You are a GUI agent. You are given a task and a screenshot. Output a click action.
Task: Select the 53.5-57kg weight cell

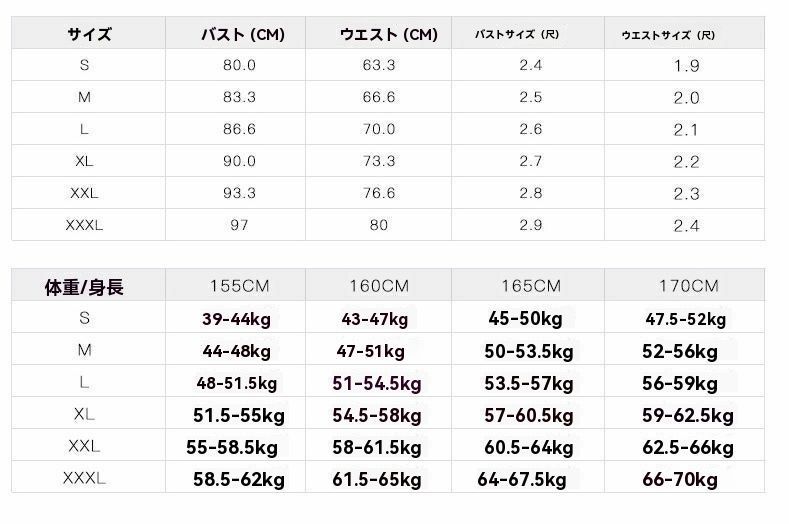528,383
